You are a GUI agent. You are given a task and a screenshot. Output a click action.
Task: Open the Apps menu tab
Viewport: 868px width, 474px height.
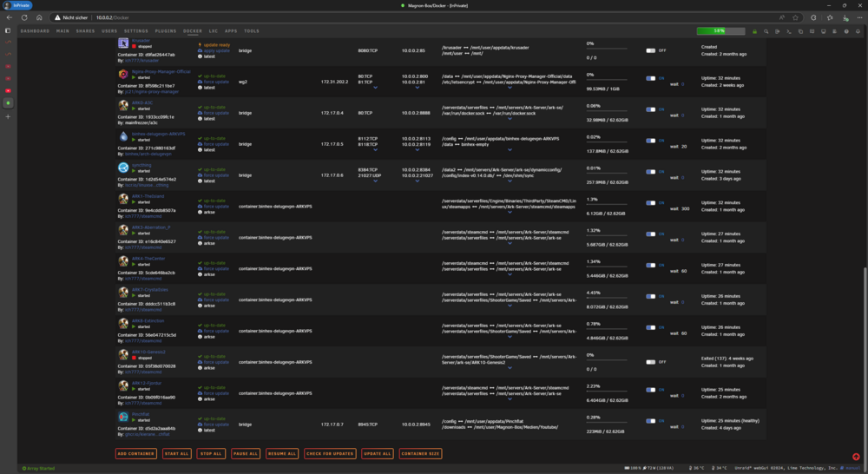(x=231, y=31)
